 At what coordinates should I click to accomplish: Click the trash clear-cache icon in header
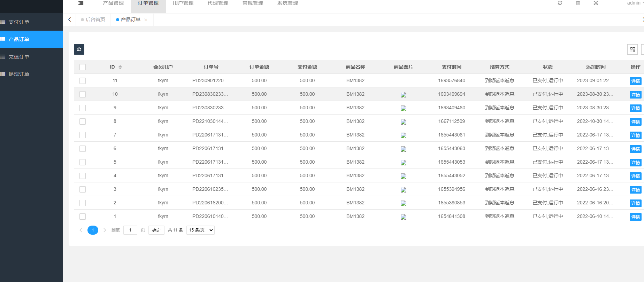pos(578,3)
